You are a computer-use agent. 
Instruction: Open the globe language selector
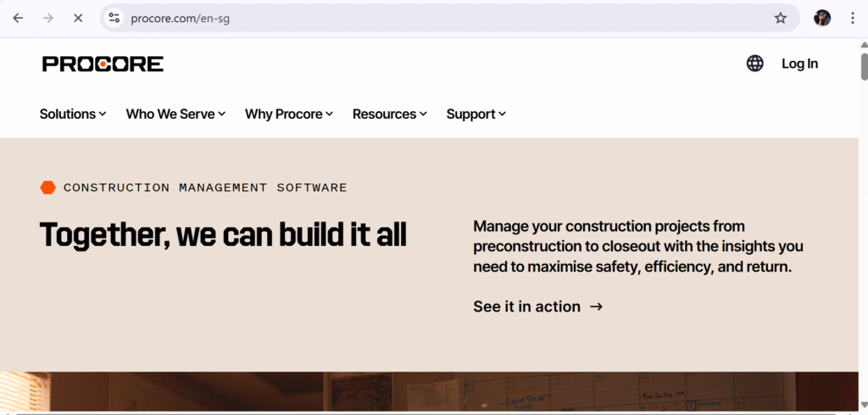754,64
